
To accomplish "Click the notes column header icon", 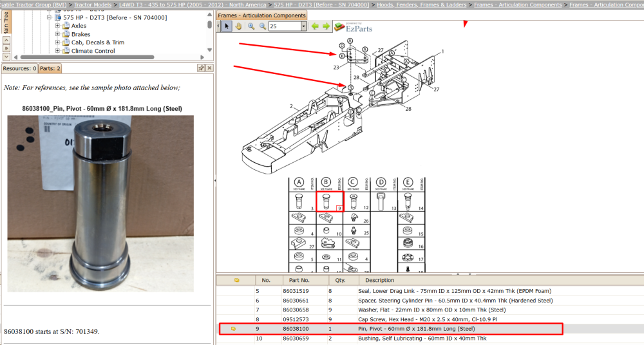I will [236, 280].
